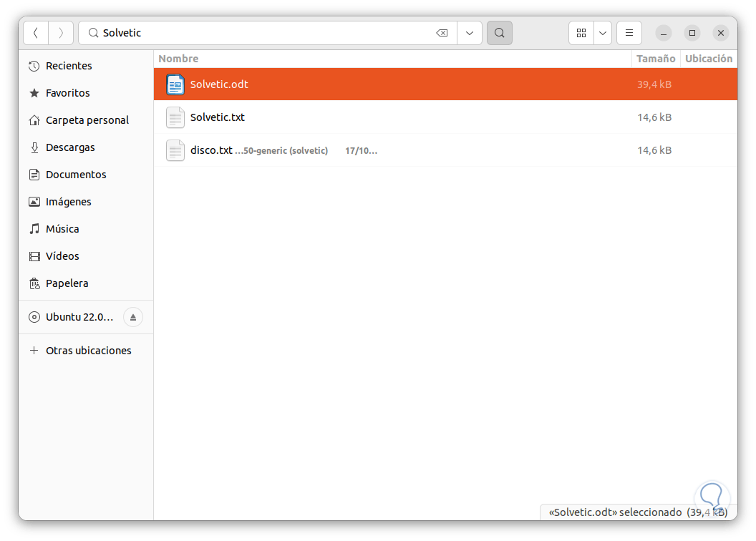Switch to grid view
This screenshot has width=756, height=541.
tap(581, 33)
